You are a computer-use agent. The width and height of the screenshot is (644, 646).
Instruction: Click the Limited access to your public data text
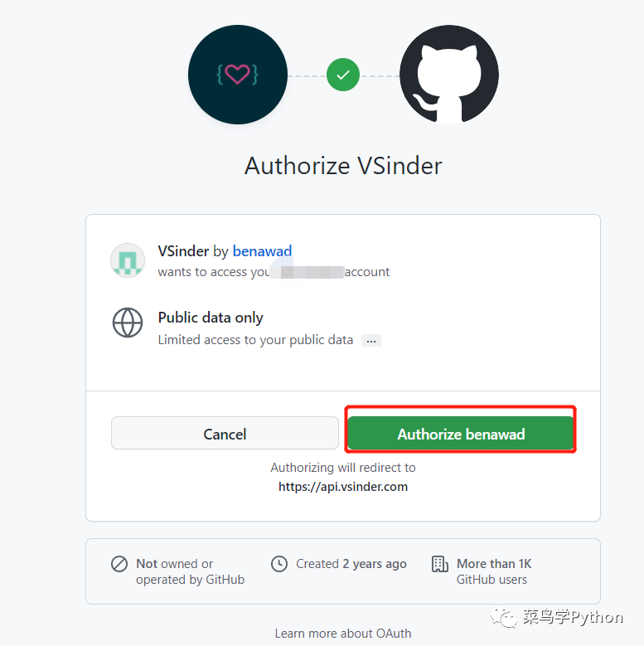[x=256, y=340]
